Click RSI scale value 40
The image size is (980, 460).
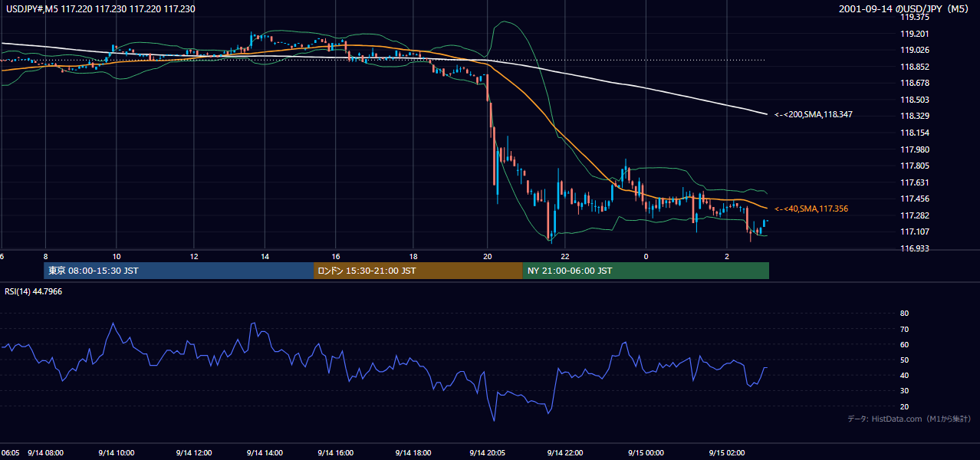[904, 375]
